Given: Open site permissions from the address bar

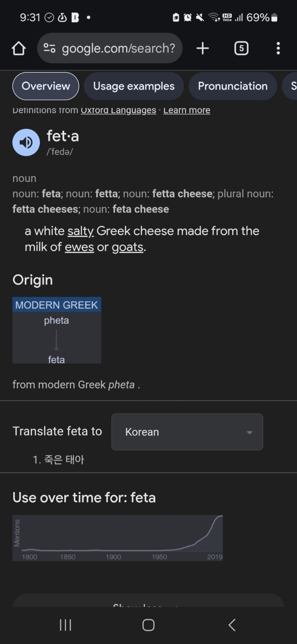Looking at the screenshot, I should click(x=49, y=47).
